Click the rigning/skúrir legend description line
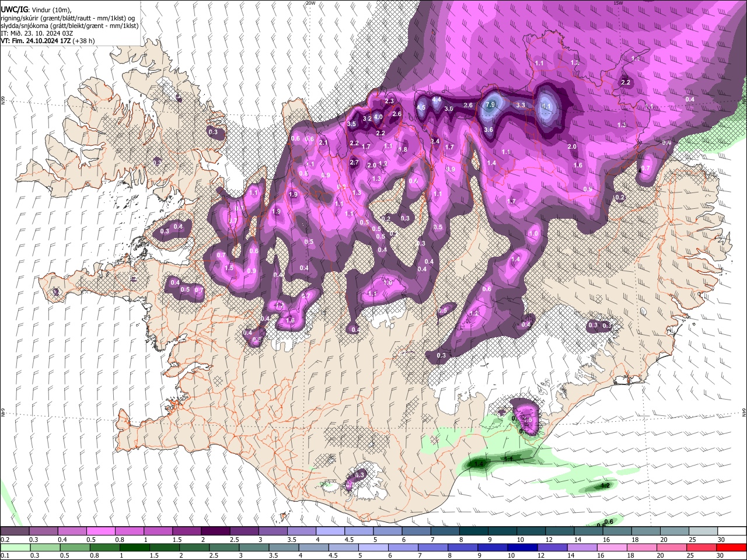The height and width of the screenshot is (560, 747). pos(68,18)
